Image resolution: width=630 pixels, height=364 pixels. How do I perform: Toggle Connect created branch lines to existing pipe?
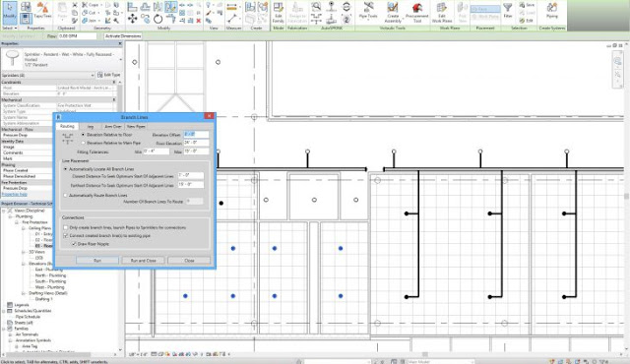coord(66,235)
